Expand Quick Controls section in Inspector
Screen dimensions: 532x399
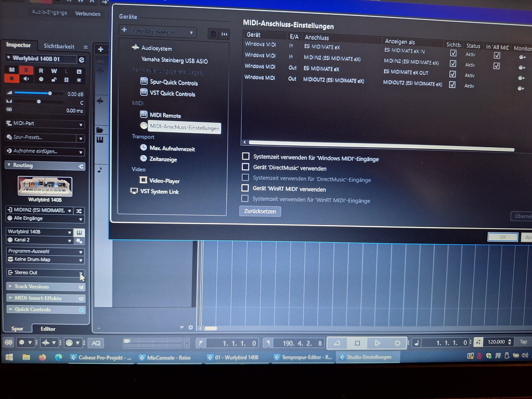(x=46, y=310)
